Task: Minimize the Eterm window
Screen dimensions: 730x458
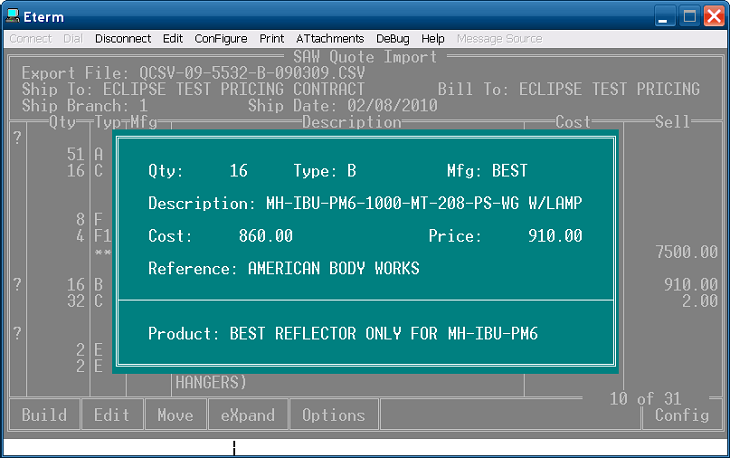Action: point(664,16)
